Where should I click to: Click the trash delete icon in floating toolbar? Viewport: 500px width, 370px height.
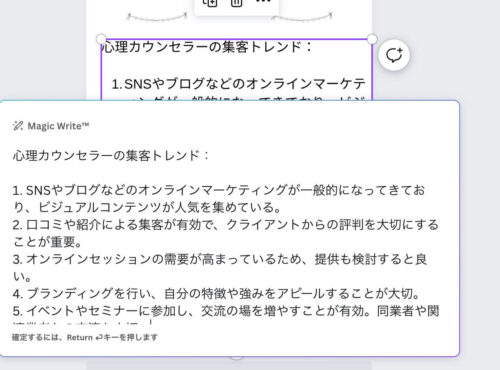[236, 3]
